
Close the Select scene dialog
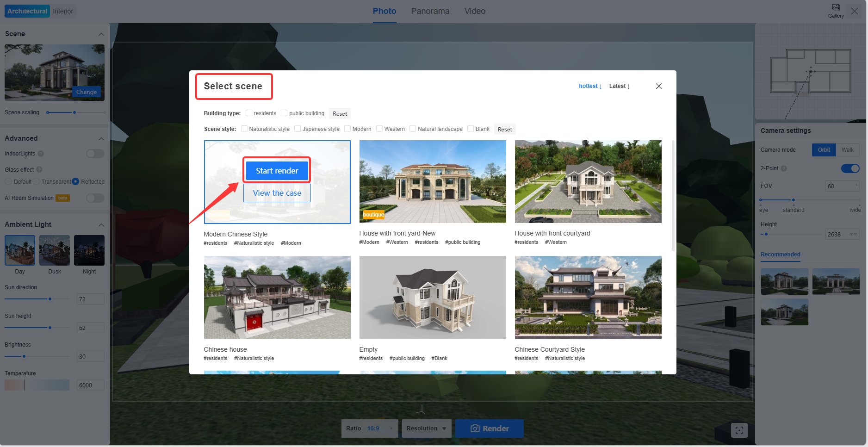click(659, 86)
